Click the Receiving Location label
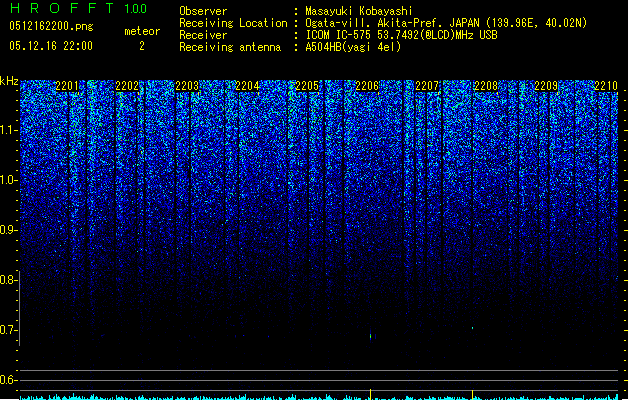This screenshot has width=629, height=400. 233,23
